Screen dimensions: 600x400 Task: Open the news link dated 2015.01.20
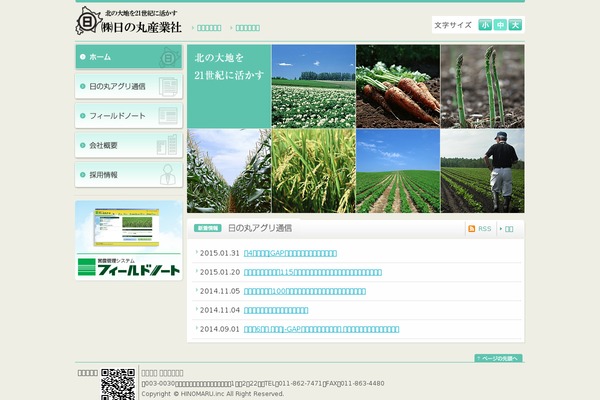[x=313, y=272]
